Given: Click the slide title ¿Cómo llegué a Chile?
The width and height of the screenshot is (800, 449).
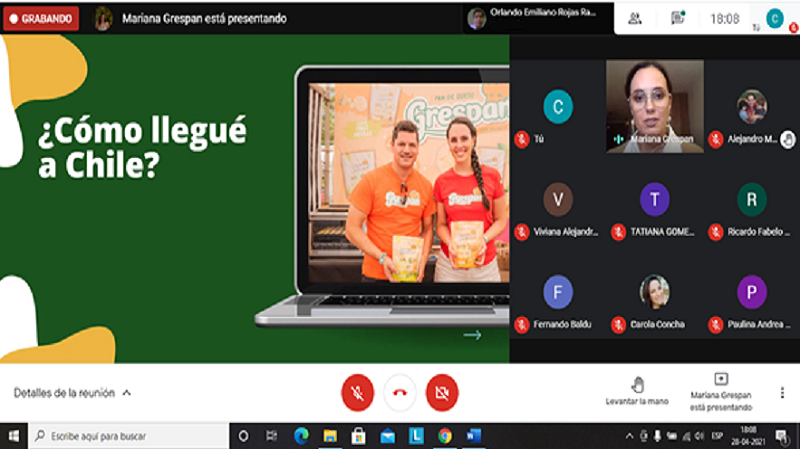Looking at the screenshot, I should (142, 147).
